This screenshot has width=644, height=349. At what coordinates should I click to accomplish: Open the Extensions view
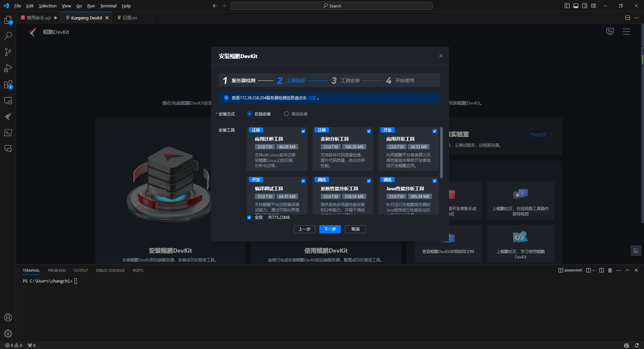[x=8, y=84]
